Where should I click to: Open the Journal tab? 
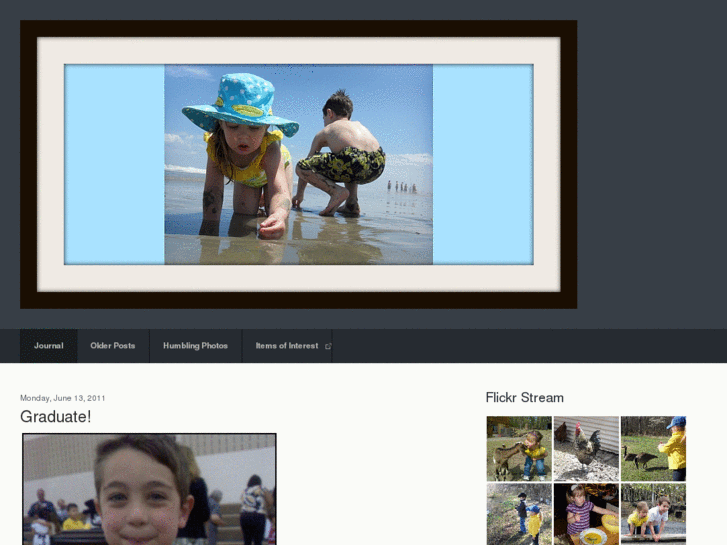click(x=48, y=346)
